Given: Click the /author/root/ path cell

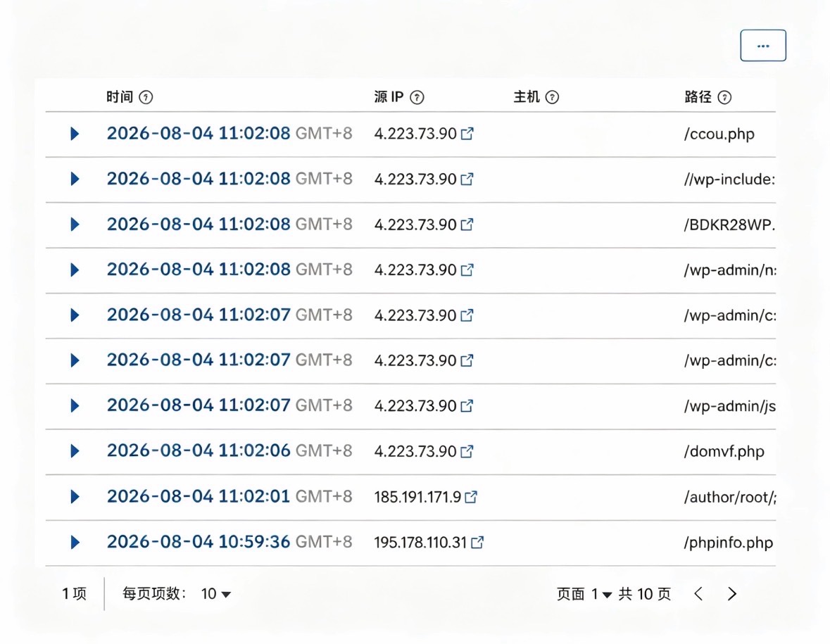Looking at the screenshot, I should [730, 498].
